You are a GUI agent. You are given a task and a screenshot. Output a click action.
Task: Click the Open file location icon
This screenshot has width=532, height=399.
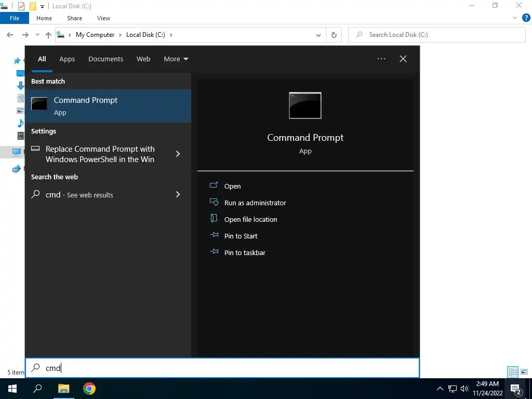(x=214, y=218)
